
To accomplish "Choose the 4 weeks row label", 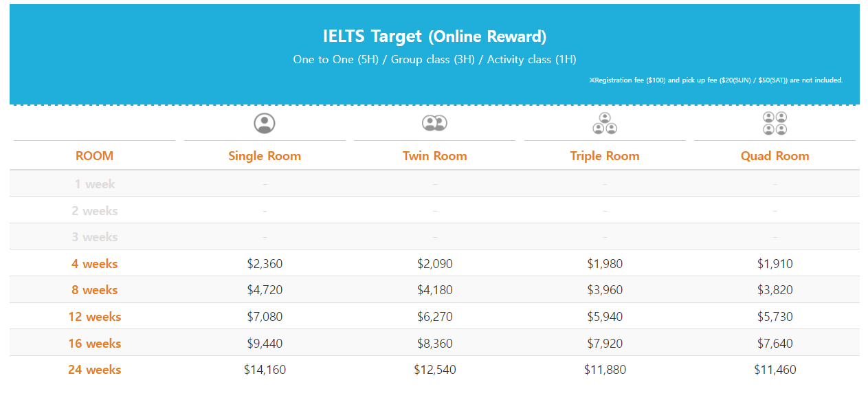I will coord(94,264).
